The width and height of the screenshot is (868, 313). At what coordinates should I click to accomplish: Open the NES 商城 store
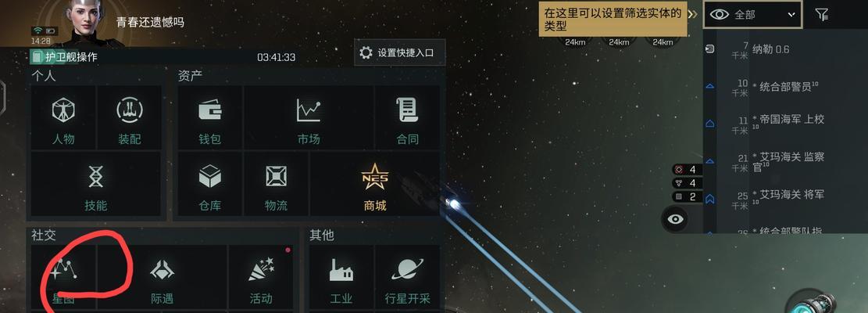375,184
